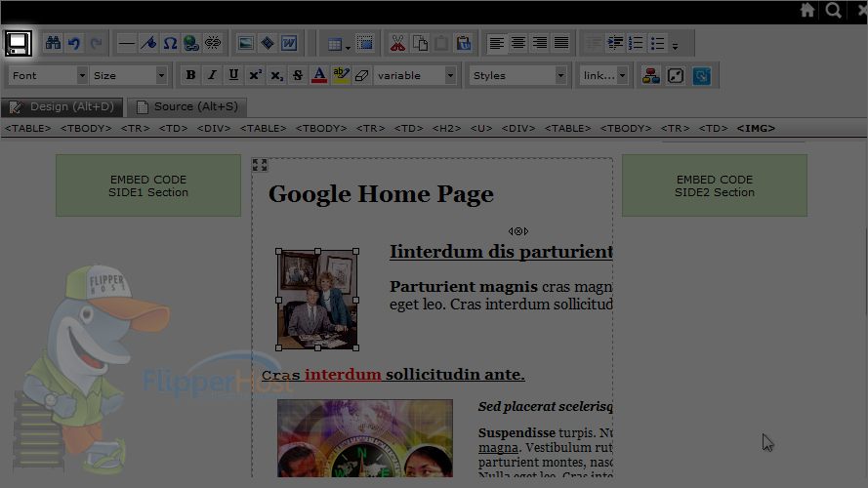Image resolution: width=868 pixels, height=488 pixels.
Task: Select the family portrait image
Action: 317,300
